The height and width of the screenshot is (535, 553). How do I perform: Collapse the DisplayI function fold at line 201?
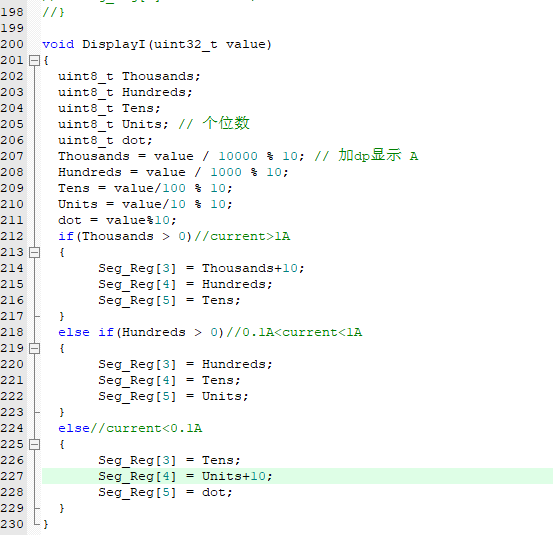click(x=34, y=60)
